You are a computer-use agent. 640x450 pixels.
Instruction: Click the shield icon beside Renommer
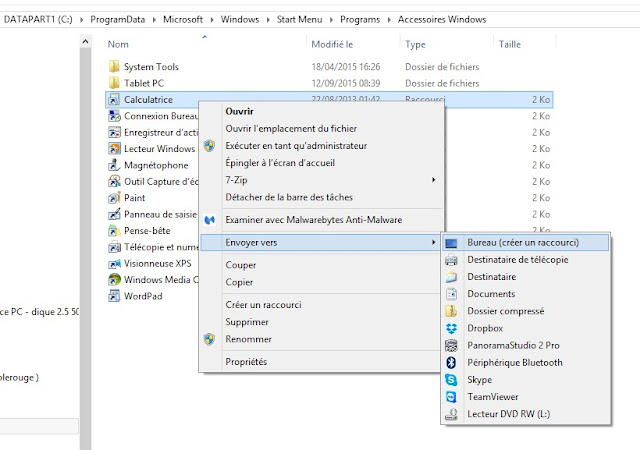coord(209,339)
